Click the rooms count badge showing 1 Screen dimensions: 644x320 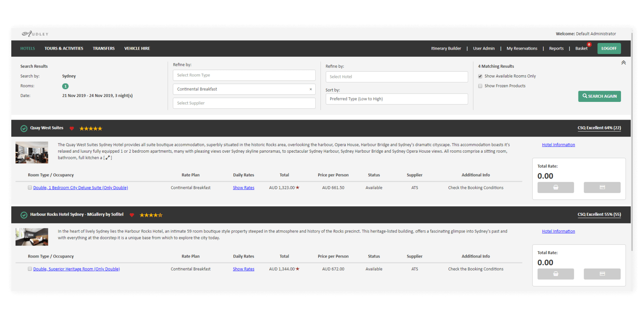(65, 86)
